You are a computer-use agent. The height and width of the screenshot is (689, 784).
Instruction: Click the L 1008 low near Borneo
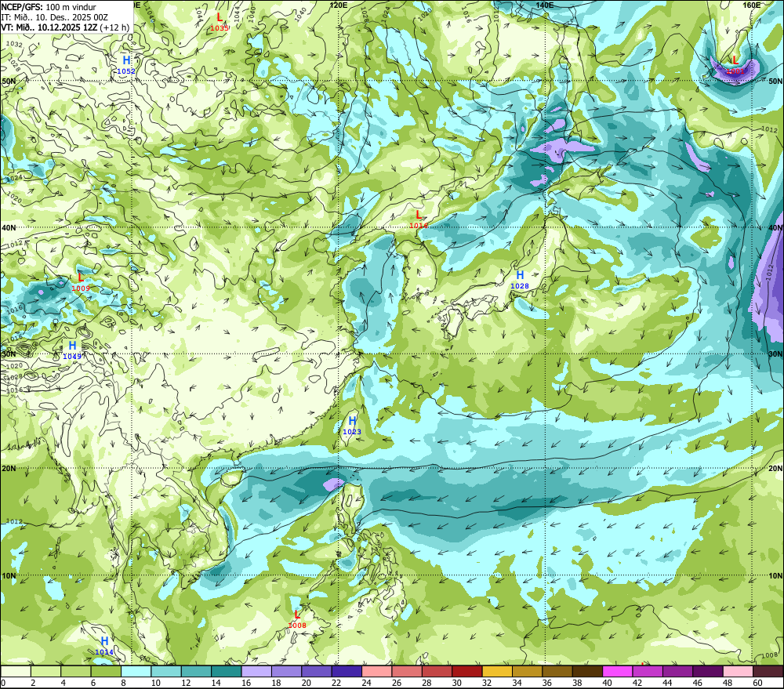[x=297, y=619]
